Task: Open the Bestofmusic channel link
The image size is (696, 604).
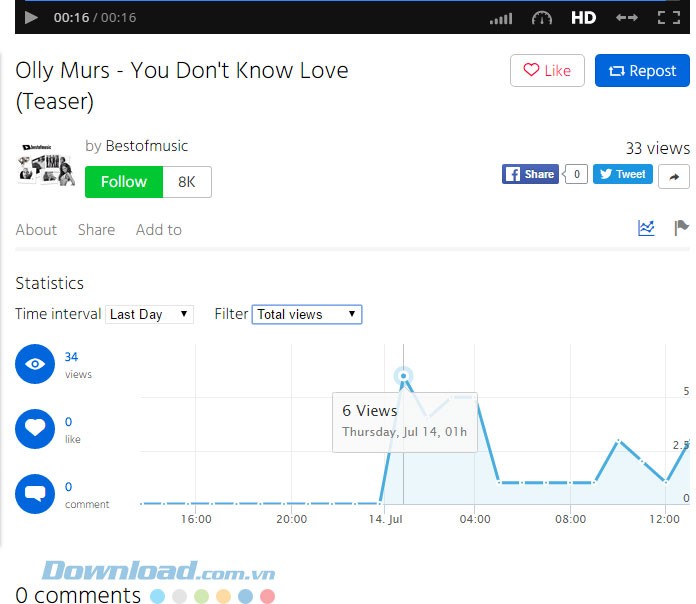Action: click(146, 146)
